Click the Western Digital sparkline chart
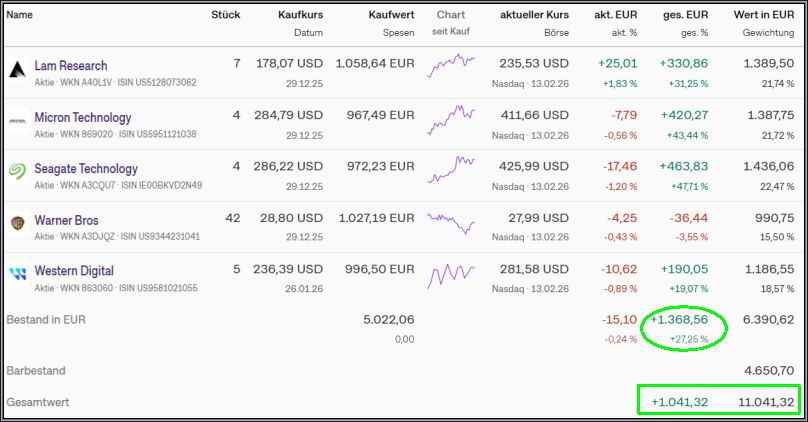Screen dimensions: 808x422 point(451,273)
